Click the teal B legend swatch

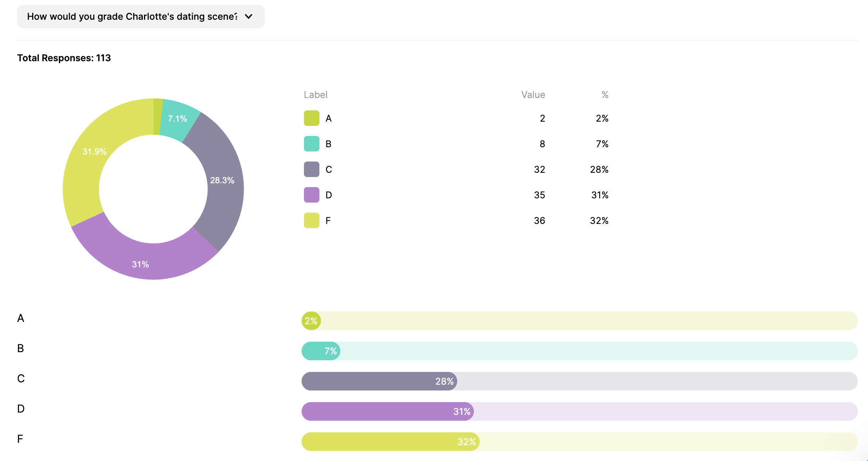pyautogui.click(x=311, y=144)
